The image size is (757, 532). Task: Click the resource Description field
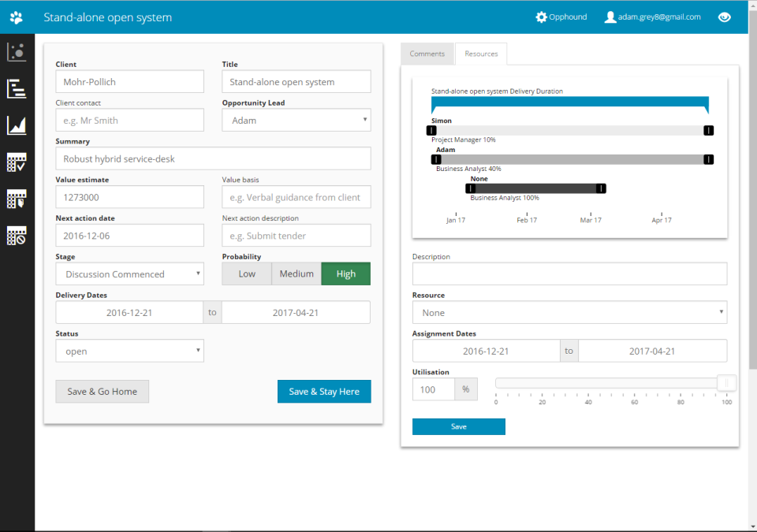pyautogui.click(x=569, y=273)
